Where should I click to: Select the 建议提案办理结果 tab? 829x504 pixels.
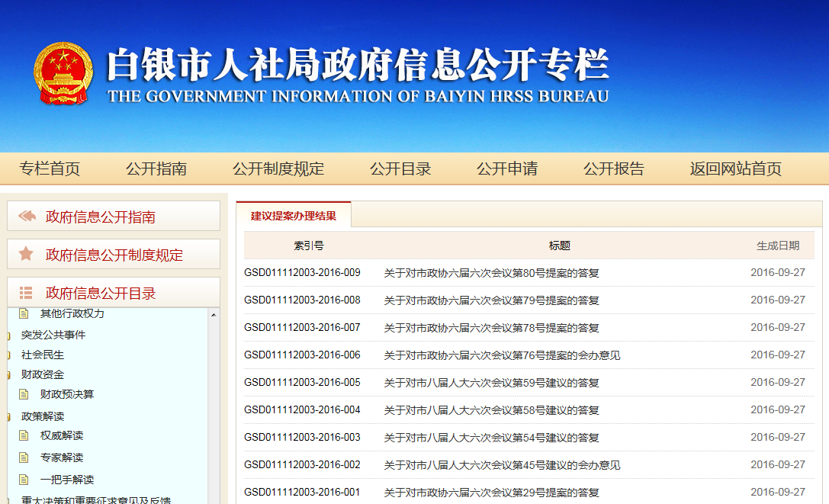point(294,216)
